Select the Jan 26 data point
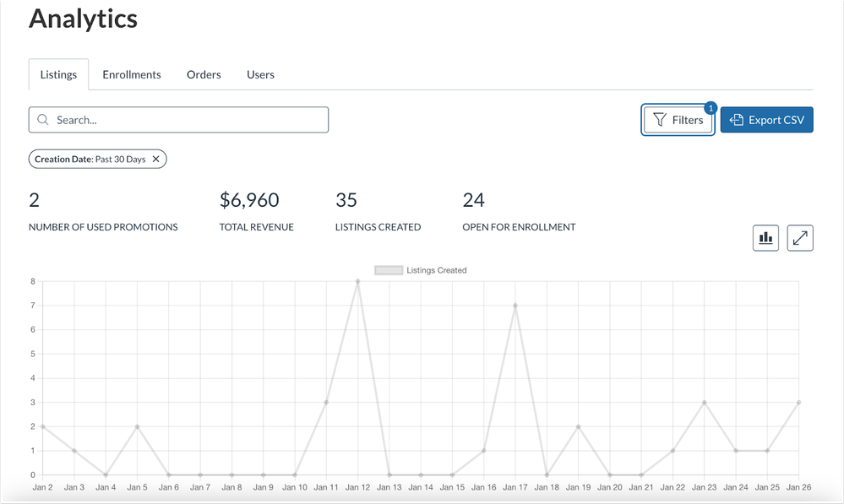The image size is (844, 504). click(798, 403)
